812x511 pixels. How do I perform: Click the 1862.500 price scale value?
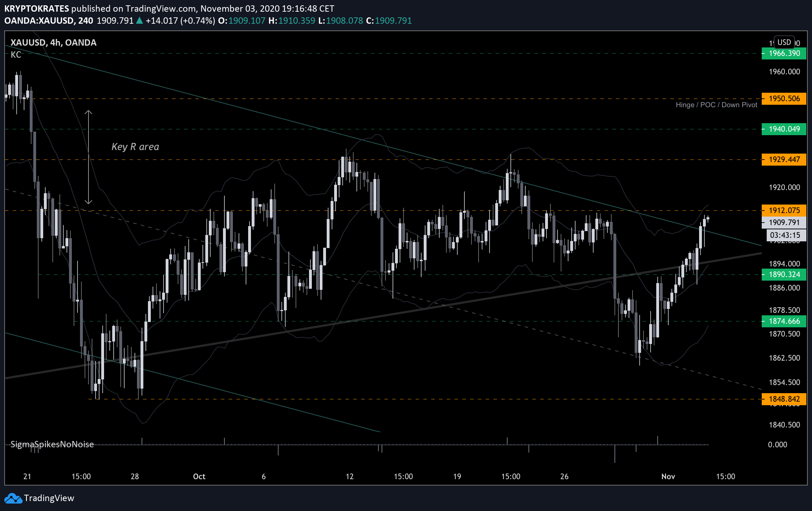784,358
